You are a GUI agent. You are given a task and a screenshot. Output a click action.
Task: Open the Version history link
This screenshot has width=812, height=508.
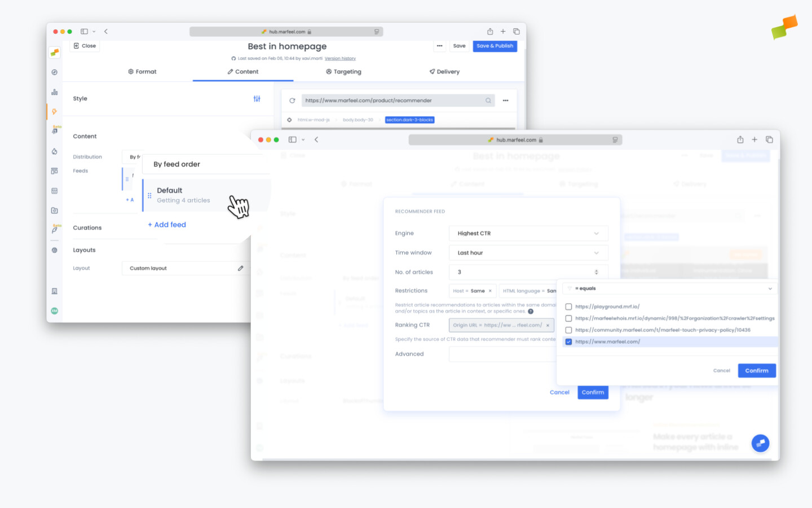[x=341, y=58]
